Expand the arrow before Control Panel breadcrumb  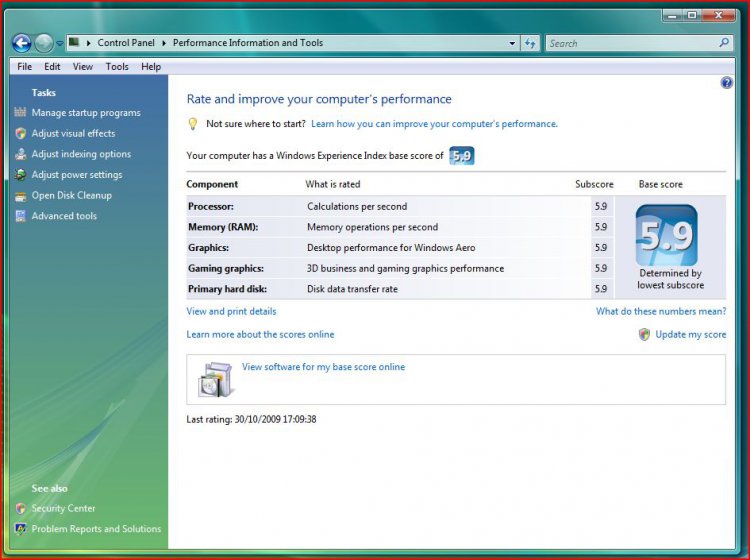[x=89, y=43]
